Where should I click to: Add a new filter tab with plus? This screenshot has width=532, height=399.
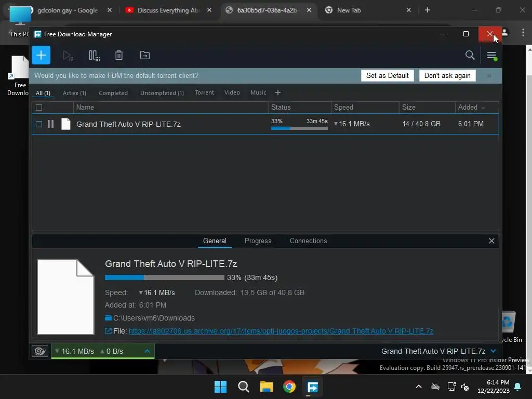pos(278,92)
